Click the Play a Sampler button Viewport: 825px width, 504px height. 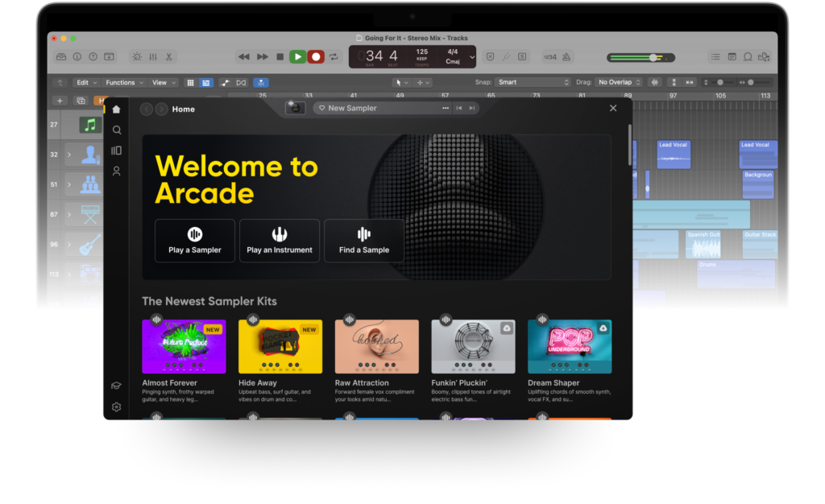pos(195,240)
